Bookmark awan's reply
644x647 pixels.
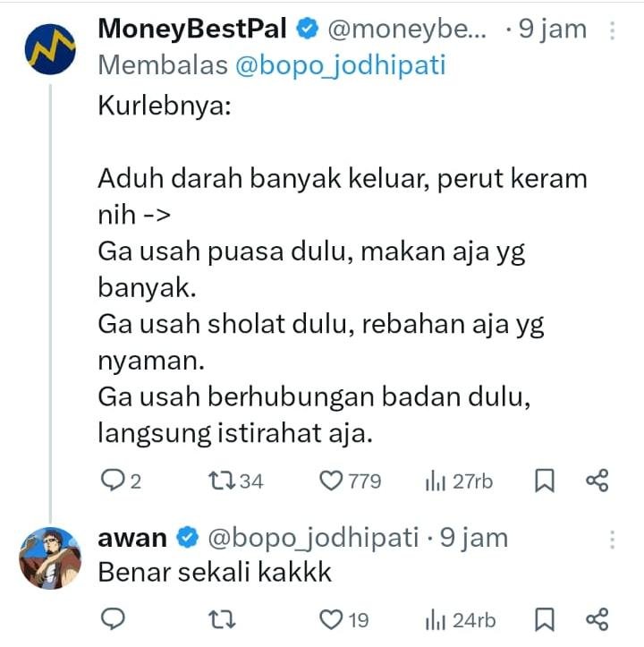click(545, 620)
